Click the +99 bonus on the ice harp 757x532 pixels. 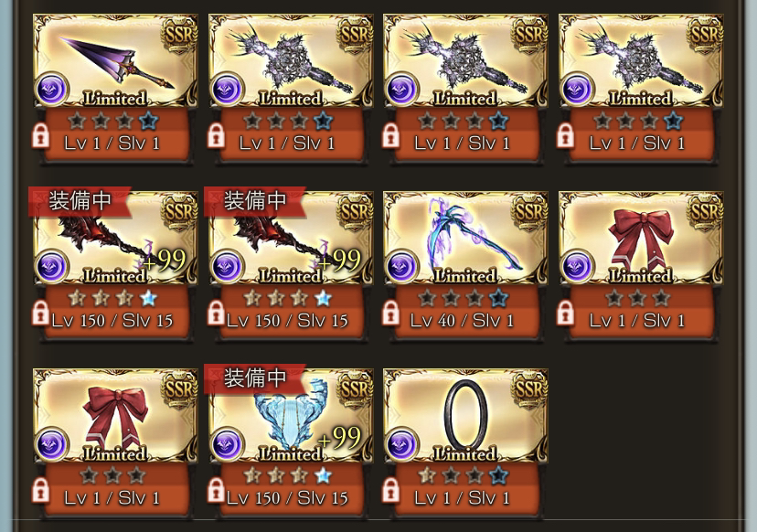pos(339,439)
